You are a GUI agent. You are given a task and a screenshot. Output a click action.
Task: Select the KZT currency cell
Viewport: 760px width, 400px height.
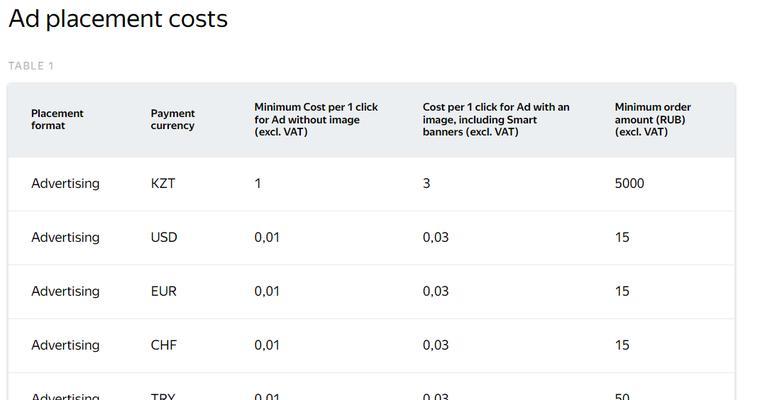coord(163,183)
